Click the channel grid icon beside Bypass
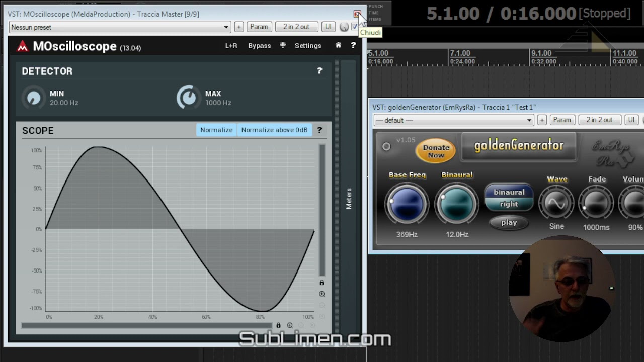 click(x=283, y=45)
